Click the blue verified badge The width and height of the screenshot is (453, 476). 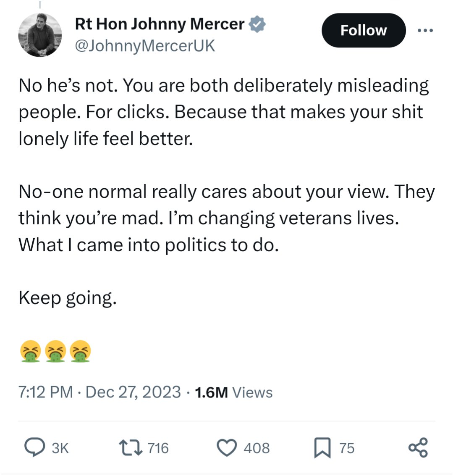[257, 24]
